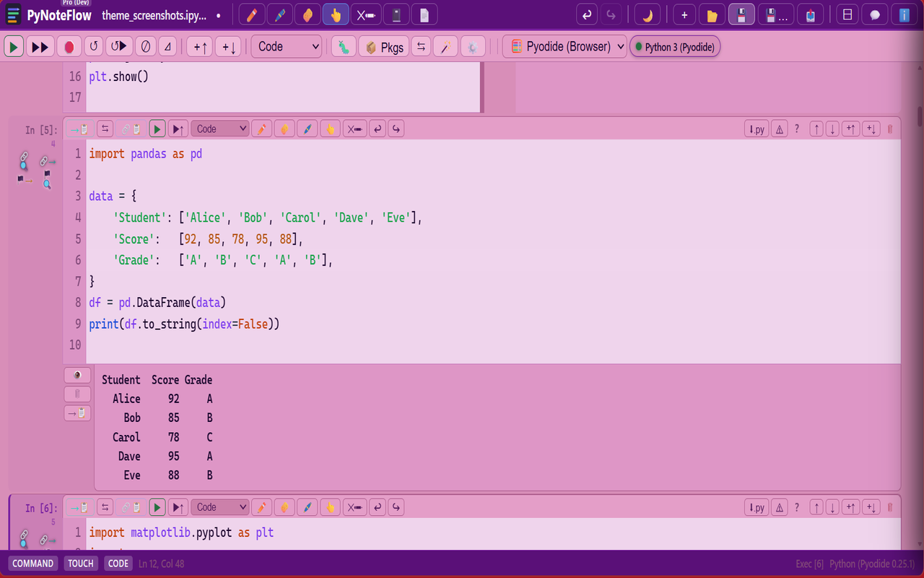Toggle the dark mode moon icon
The height and width of the screenshot is (578, 924).
click(648, 14)
